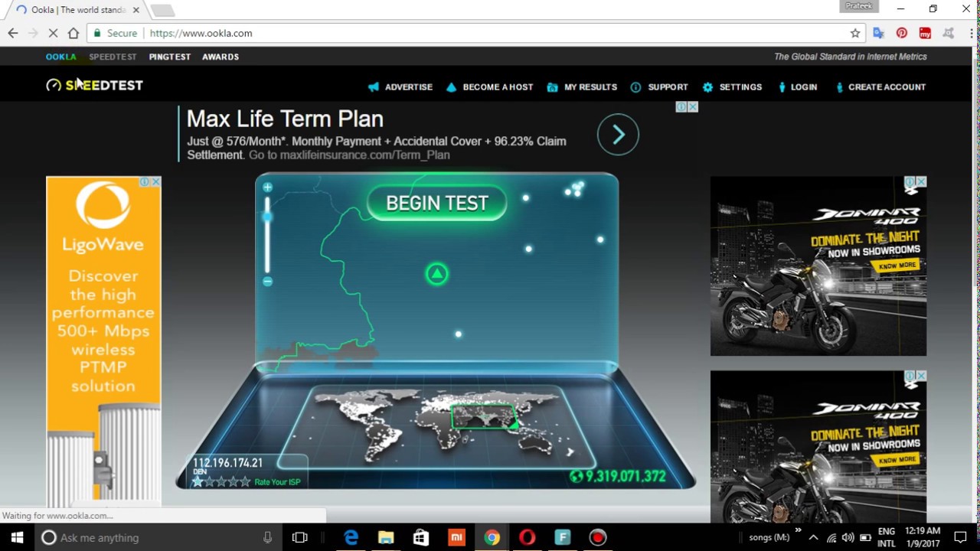Screen dimensions: 980x551
Task: Start the speed test with Begin Test
Action: click(437, 203)
